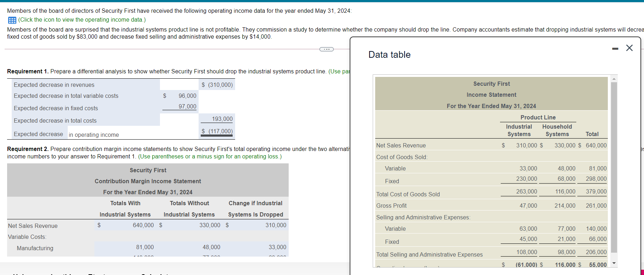The width and height of the screenshot is (644, 275).
Task: Click 'Total Selling and Administrative Expenses' row label
Action: pos(429,254)
